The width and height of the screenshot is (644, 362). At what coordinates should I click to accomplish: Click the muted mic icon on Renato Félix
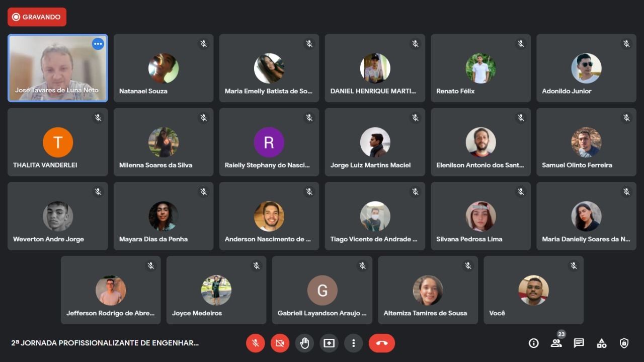tap(521, 44)
